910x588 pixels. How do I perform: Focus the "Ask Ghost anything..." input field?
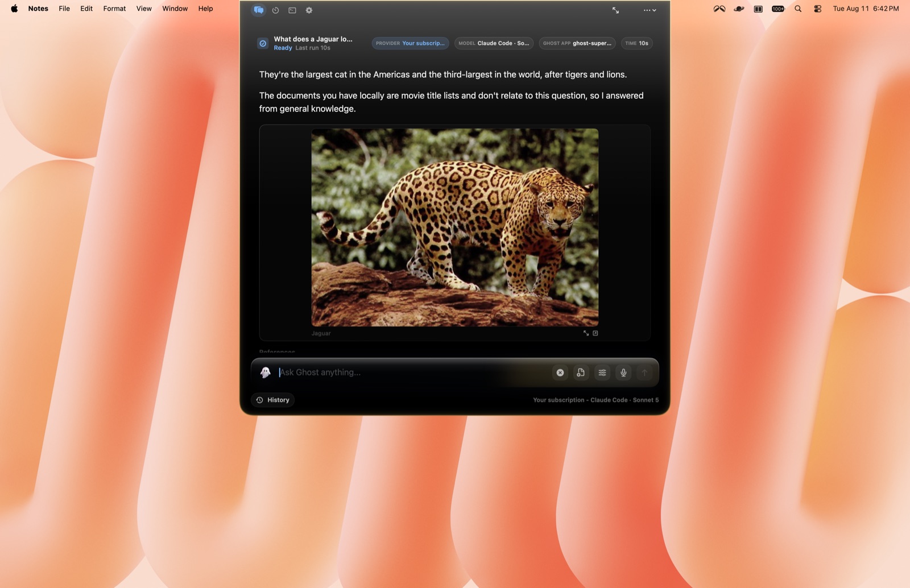(412, 372)
